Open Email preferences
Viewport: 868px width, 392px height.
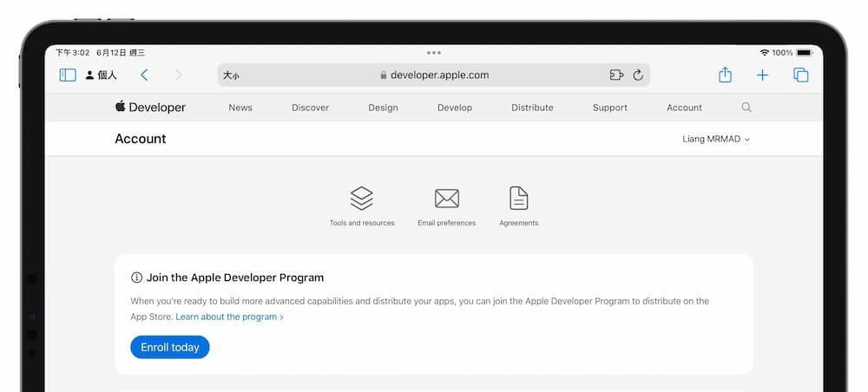(x=446, y=206)
